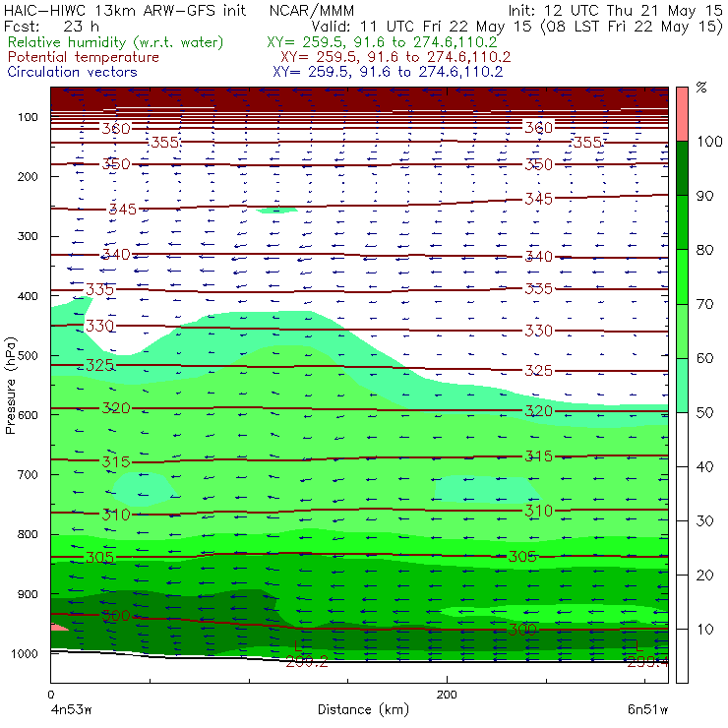Click the light green 60–70% colorbar segment
This screenshot has width=728, height=728.
[x=682, y=331]
